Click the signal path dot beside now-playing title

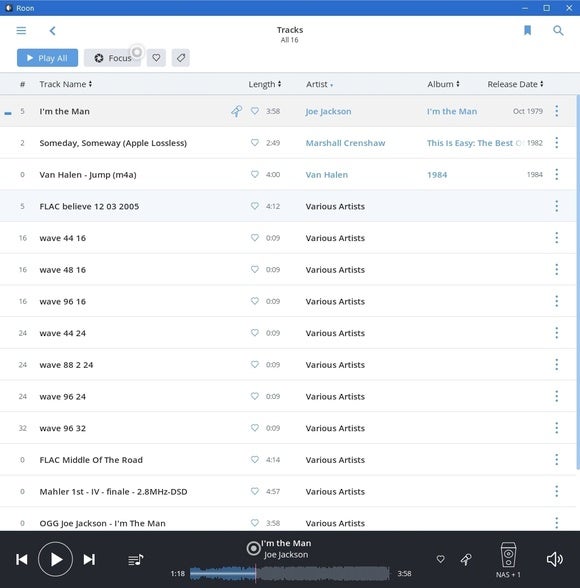tap(253, 549)
